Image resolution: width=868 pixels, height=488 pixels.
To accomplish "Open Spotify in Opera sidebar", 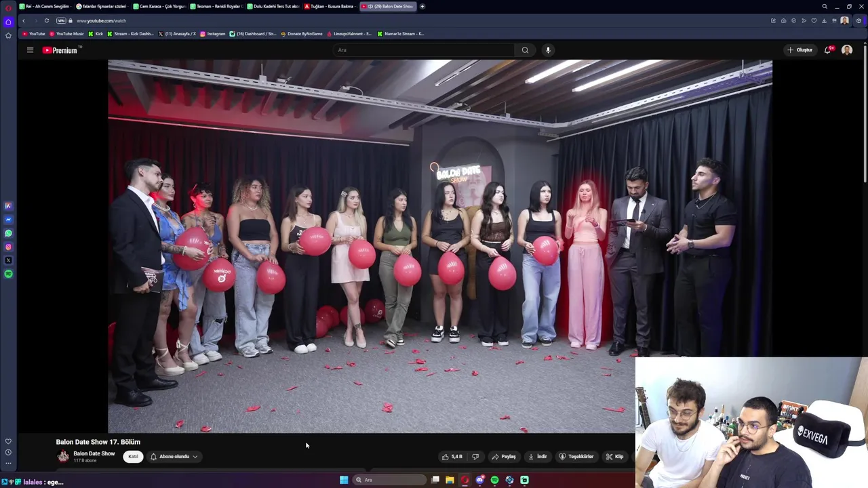I will click(x=8, y=274).
